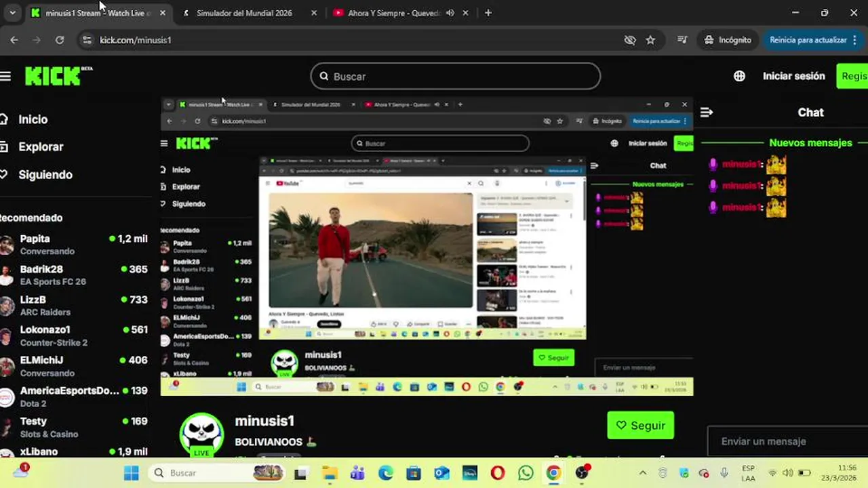Open recommended channel LizzB
868x488 pixels.
[x=75, y=306]
